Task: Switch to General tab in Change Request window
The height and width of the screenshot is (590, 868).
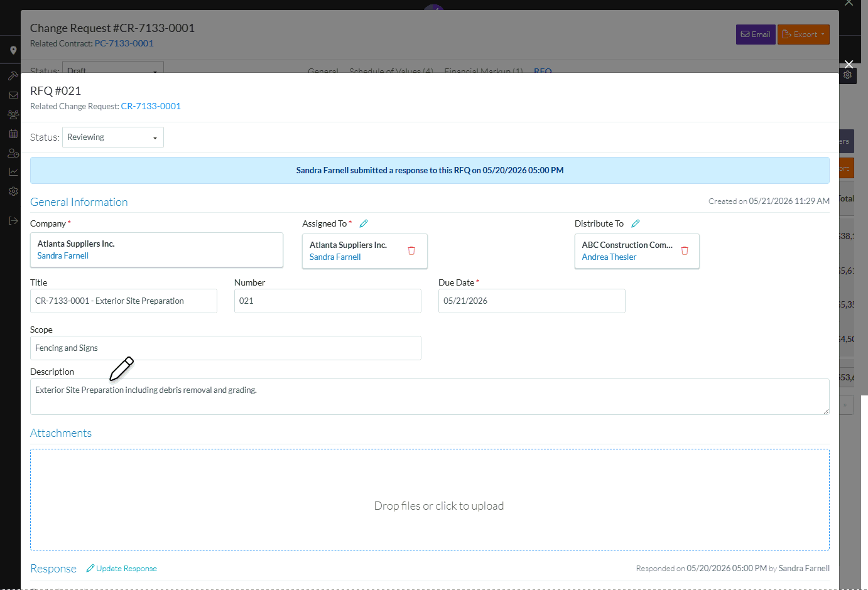Action: click(x=323, y=70)
